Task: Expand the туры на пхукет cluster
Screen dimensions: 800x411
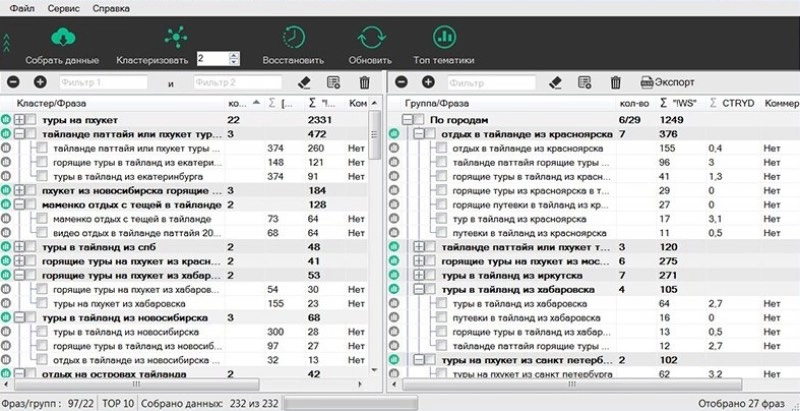Action: coord(19,120)
